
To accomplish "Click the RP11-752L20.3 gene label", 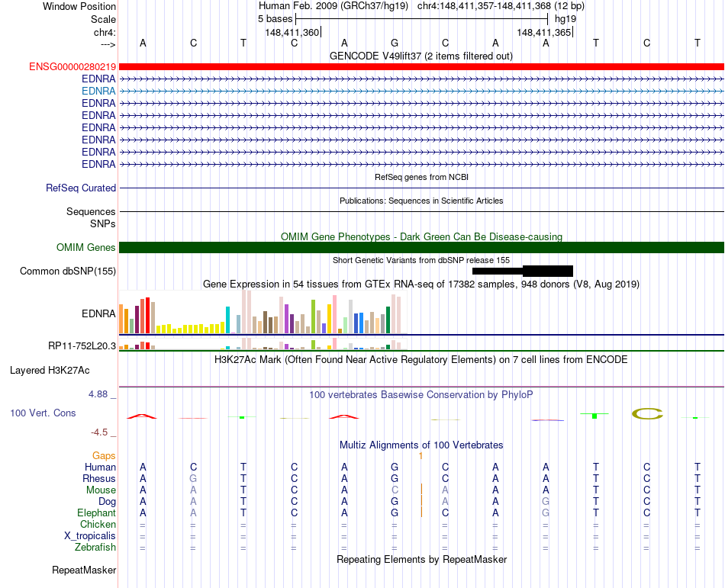I will (x=82, y=345).
